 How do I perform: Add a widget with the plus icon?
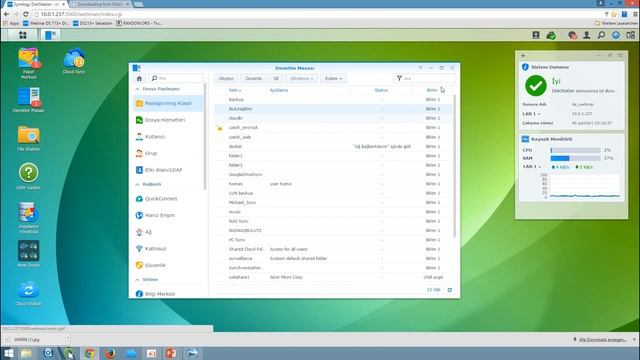523,56
